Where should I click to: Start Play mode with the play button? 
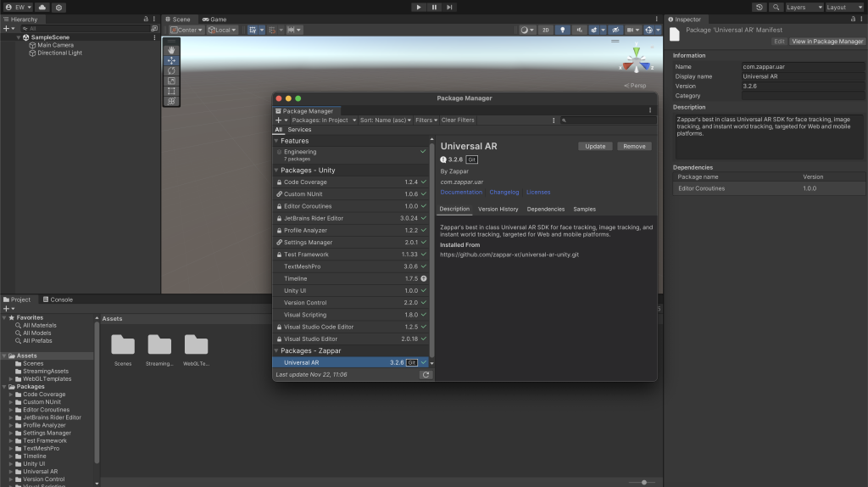[419, 7]
